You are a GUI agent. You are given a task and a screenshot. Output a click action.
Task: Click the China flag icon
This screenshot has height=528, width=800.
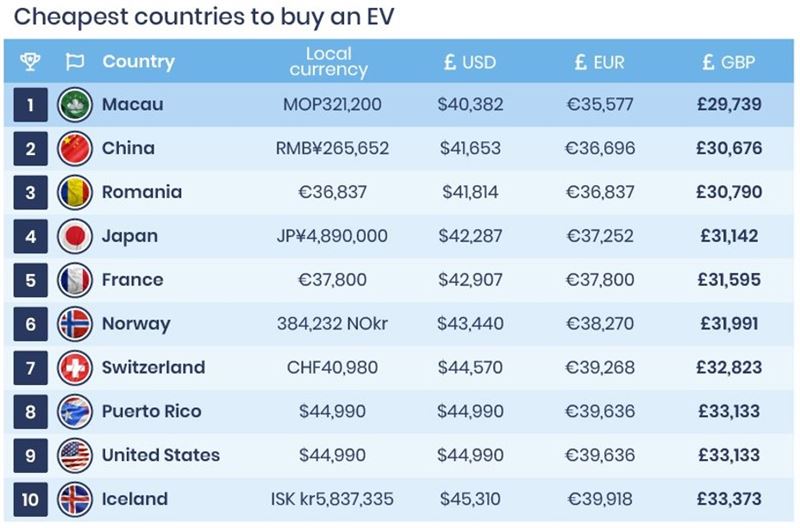[75, 148]
